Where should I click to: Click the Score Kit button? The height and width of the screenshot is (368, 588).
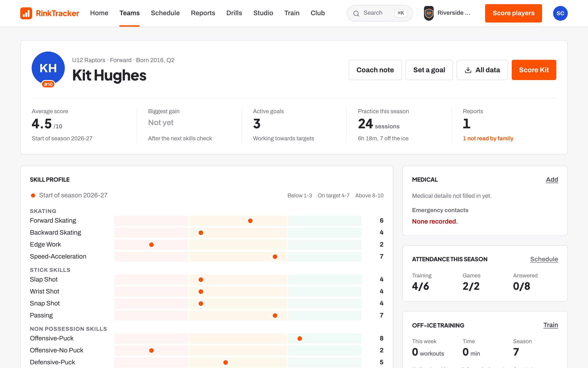pyautogui.click(x=534, y=70)
